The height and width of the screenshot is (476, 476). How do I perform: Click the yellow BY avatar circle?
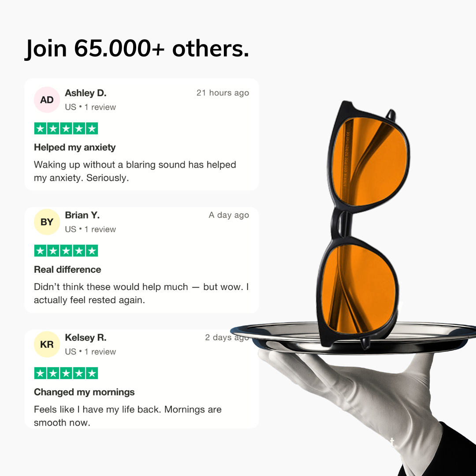[x=47, y=222]
